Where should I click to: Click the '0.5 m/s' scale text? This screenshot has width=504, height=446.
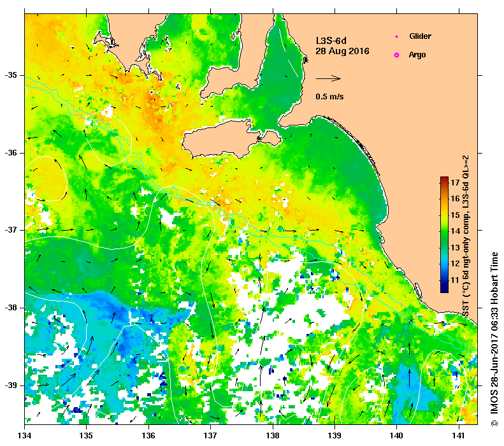pos(329,96)
